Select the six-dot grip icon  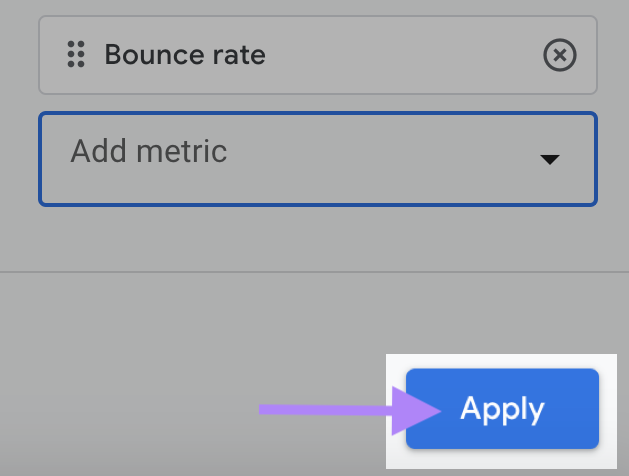pos(75,55)
